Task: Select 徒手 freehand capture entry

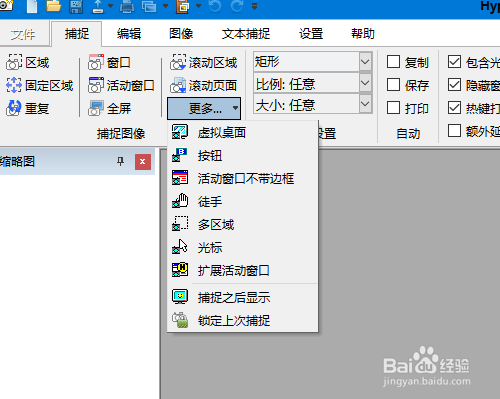Action: [x=243, y=202]
